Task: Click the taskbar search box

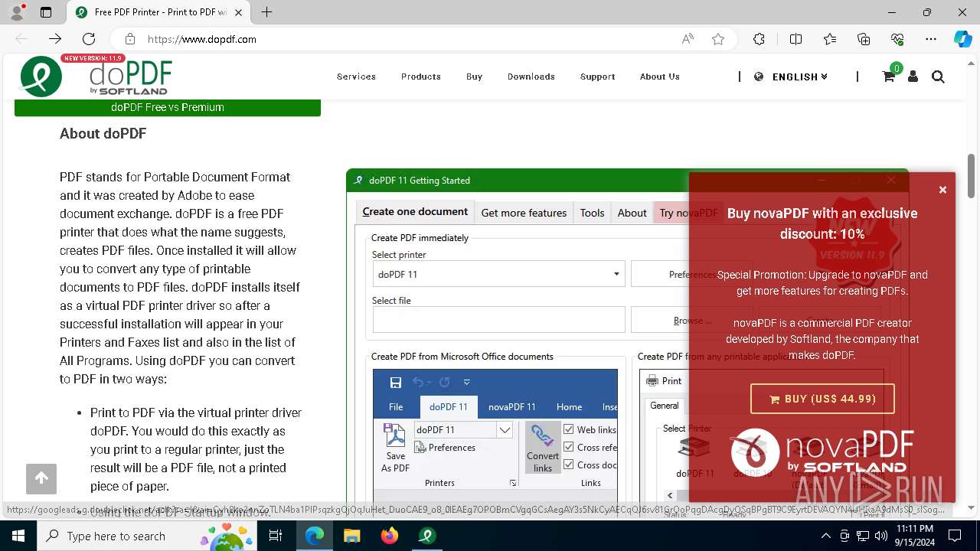Action: (x=145, y=536)
